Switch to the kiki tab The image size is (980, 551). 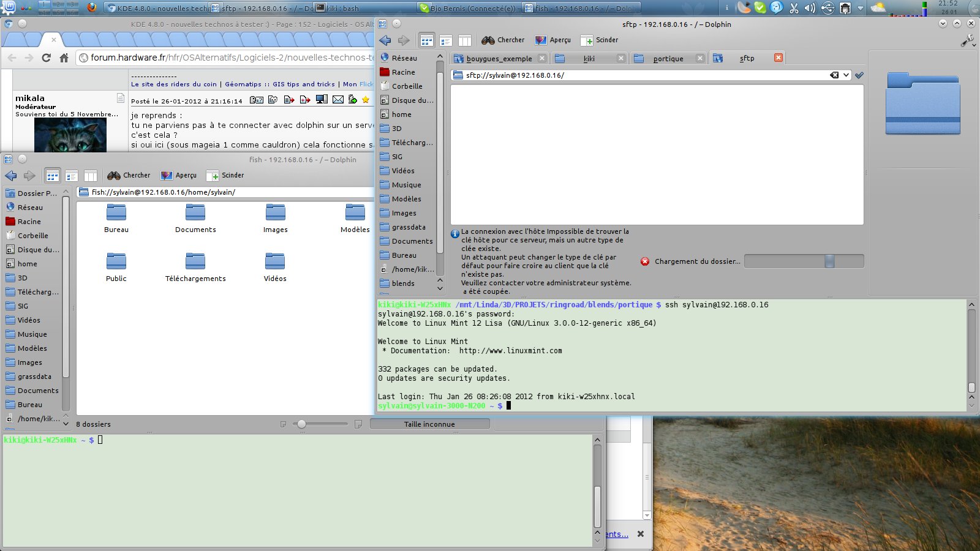589,58
